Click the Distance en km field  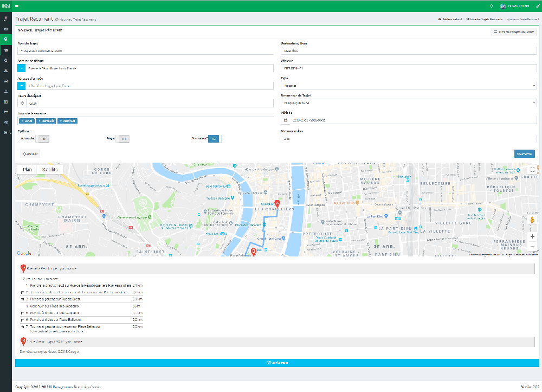pos(409,139)
